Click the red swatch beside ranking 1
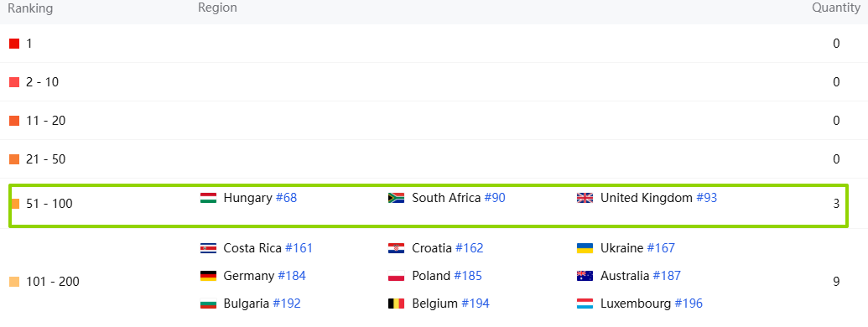This screenshot has width=868, height=327. 14,44
